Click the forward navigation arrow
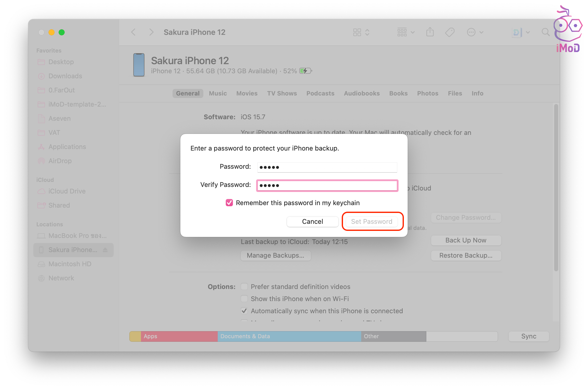The width and height of the screenshot is (588, 389). 151,32
